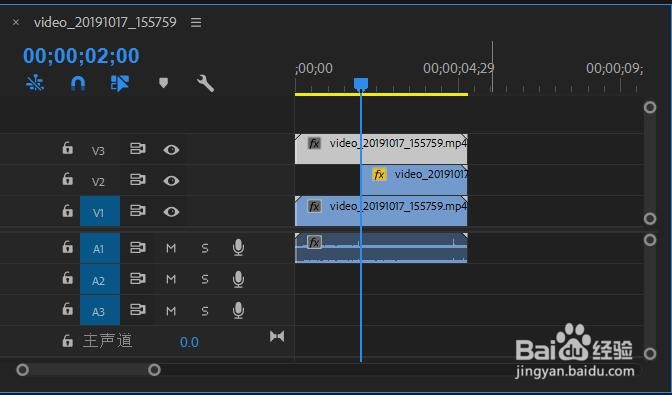Click the blue playhead marker on ruler

pos(361,84)
